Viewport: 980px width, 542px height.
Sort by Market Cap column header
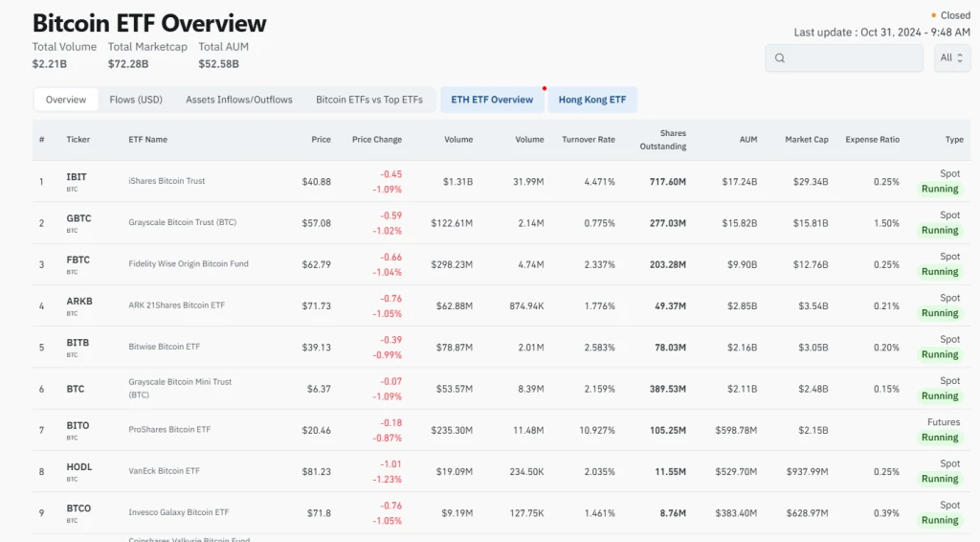(806, 140)
